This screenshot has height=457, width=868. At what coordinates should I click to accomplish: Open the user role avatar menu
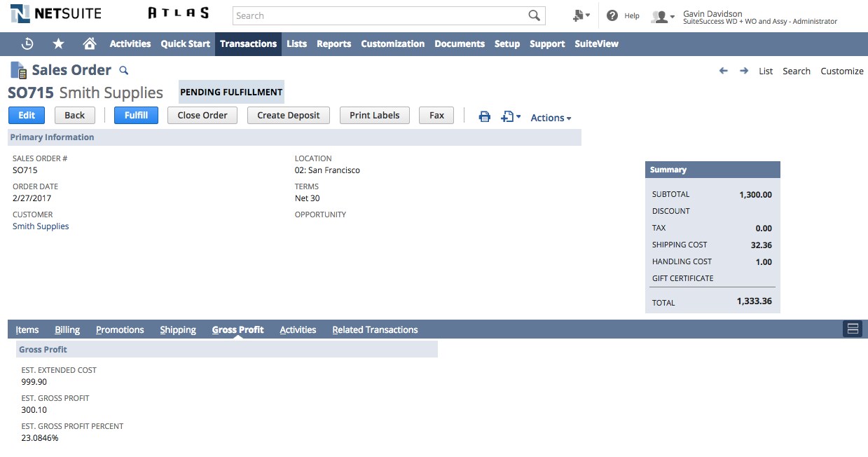pyautogui.click(x=663, y=16)
